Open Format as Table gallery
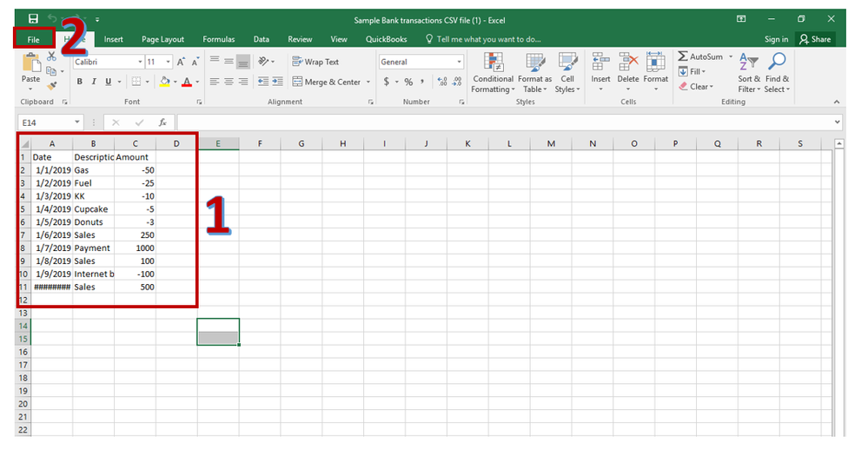Screen dimensions: 868x456 click(x=534, y=73)
